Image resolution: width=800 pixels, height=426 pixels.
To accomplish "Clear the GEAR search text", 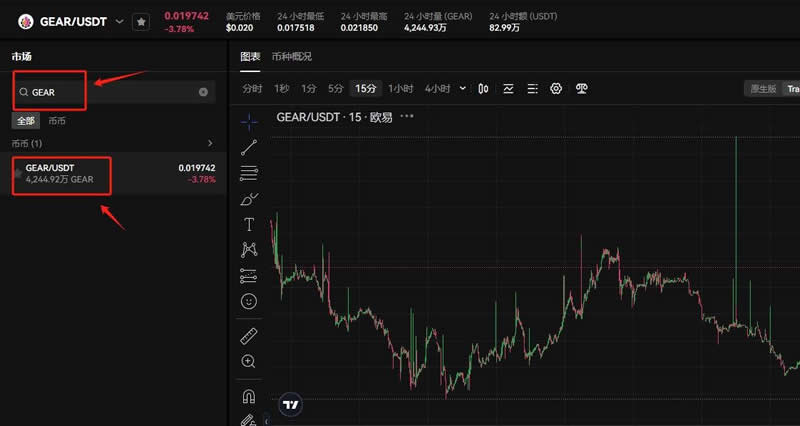I will click(x=203, y=92).
